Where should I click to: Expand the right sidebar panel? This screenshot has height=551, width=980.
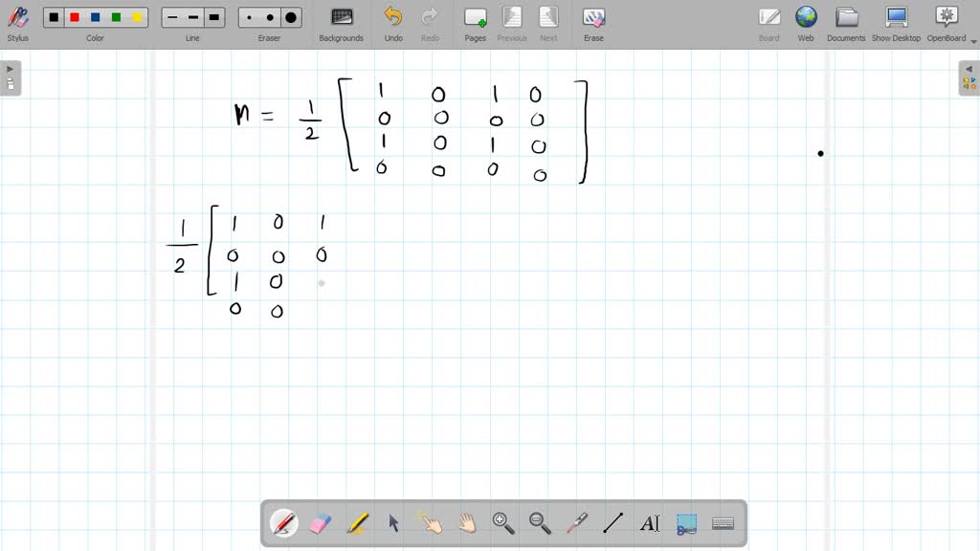tap(969, 67)
